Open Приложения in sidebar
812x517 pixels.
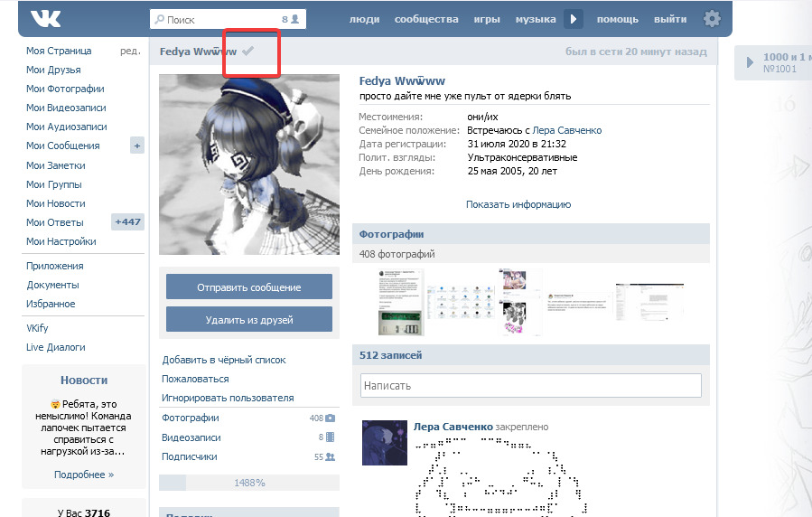[55, 267]
